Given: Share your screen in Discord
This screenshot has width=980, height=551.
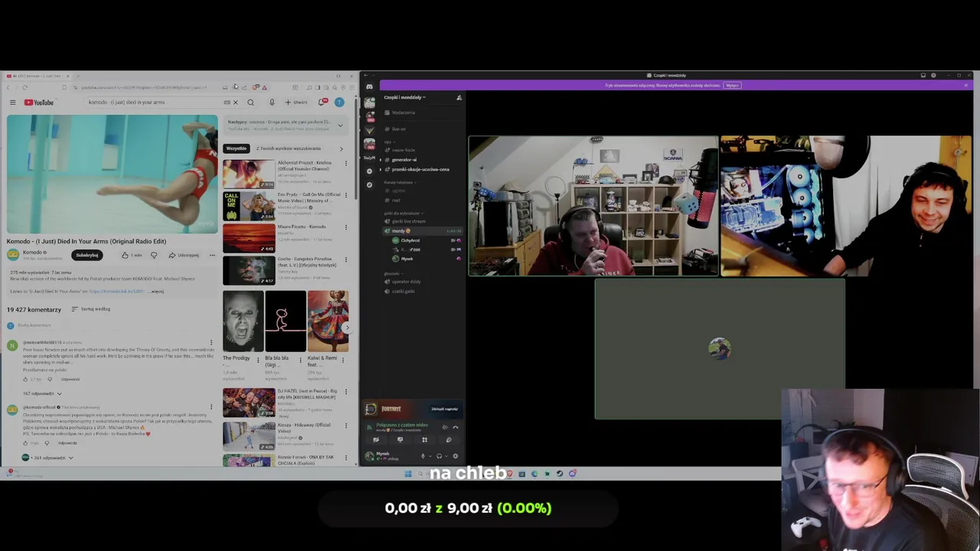Looking at the screenshot, I should pos(400,439).
